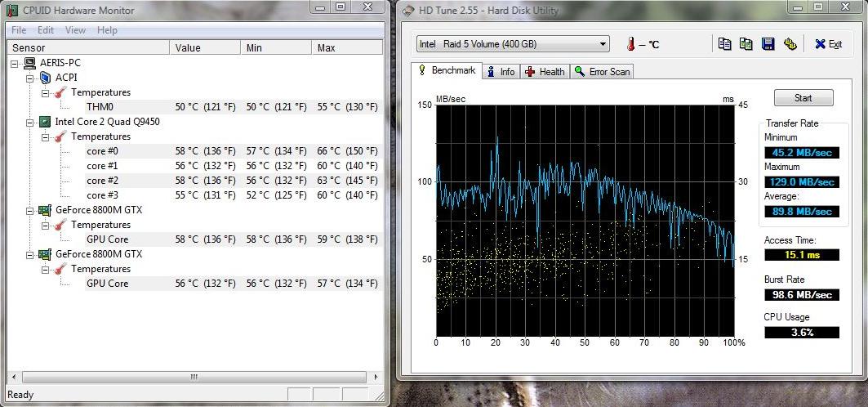Click the thermometer temperature icon in HD Tune
The image size is (868, 407).
(x=630, y=44)
